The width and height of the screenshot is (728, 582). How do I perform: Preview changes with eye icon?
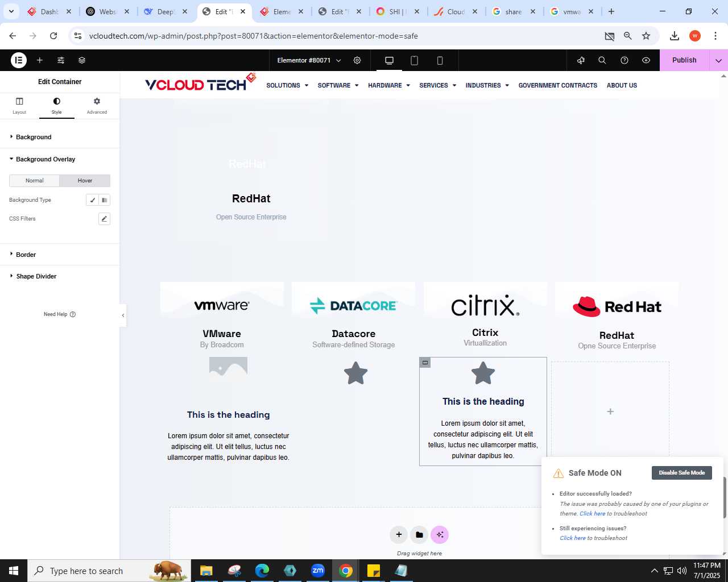[x=646, y=60]
